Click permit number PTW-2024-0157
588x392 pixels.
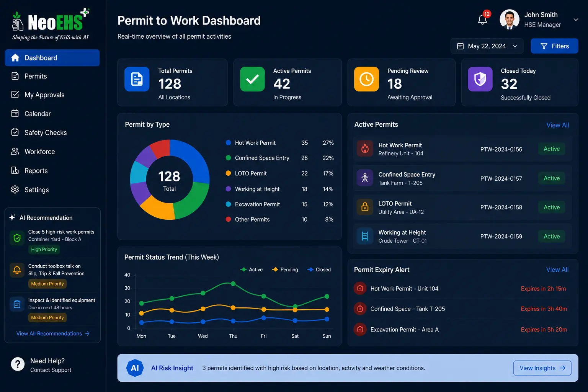[501, 178]
